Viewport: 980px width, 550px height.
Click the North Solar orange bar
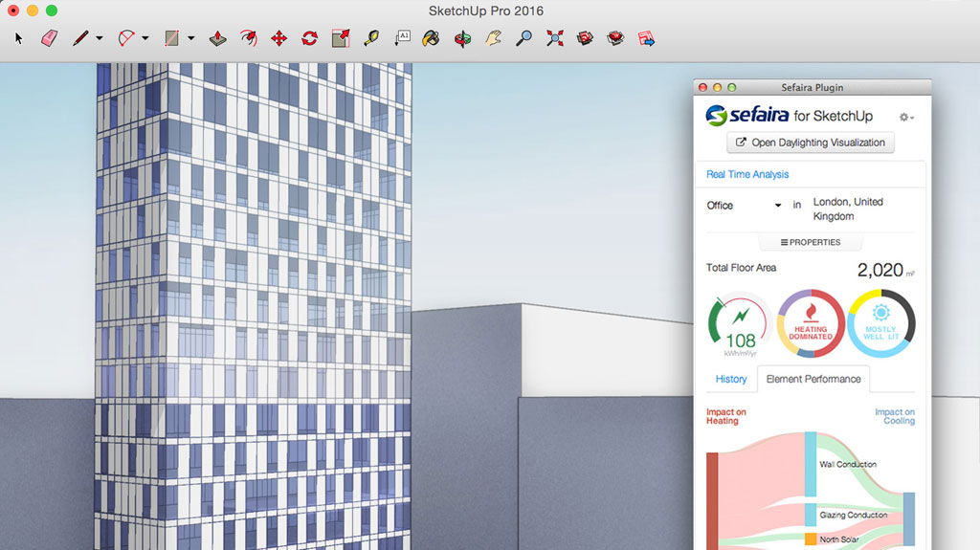click(810, 539)
